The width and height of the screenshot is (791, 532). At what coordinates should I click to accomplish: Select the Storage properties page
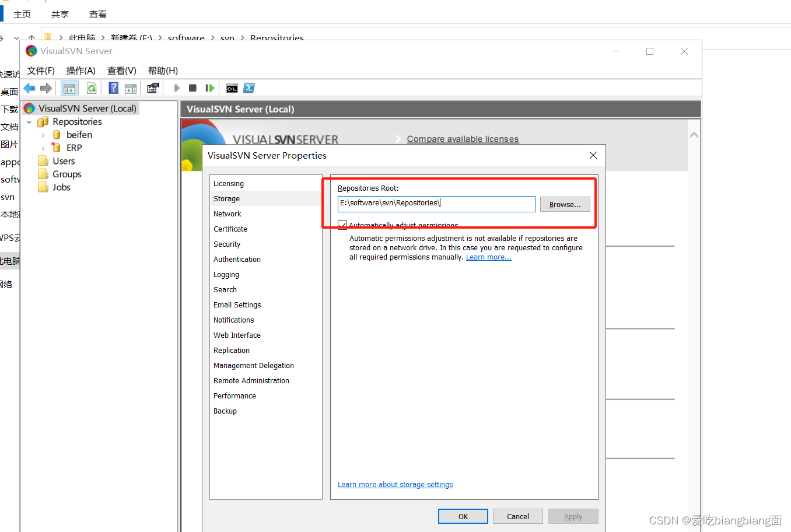[x=265, y=198]
